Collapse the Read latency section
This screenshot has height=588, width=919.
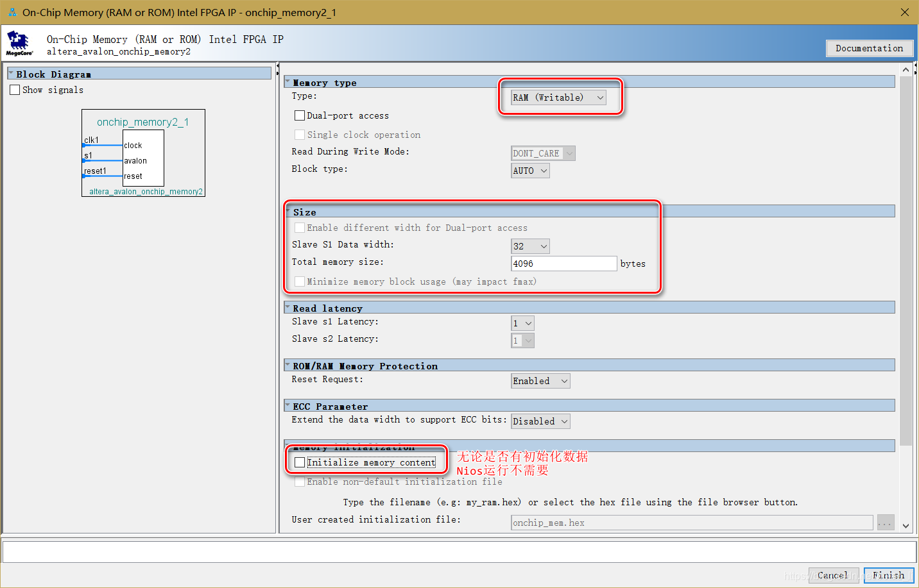[288, 308]
